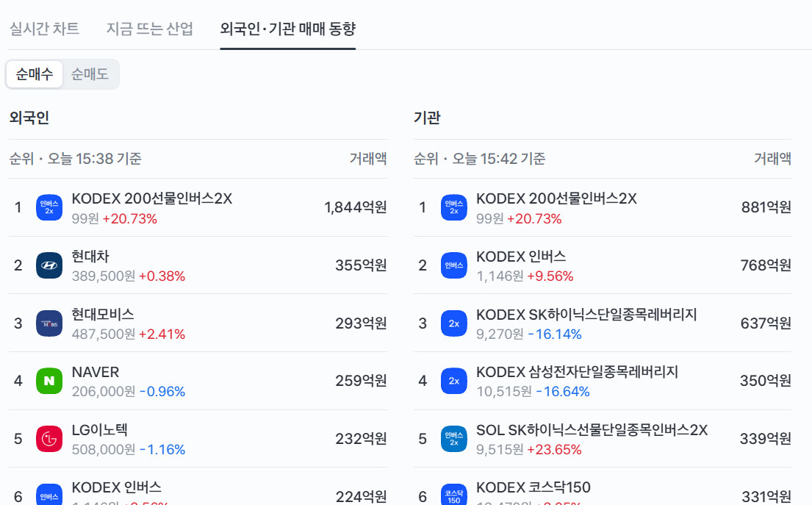Click the 10,515원 -16.64% price text
This screenshot has width=812, height=505.
[533, 392]
